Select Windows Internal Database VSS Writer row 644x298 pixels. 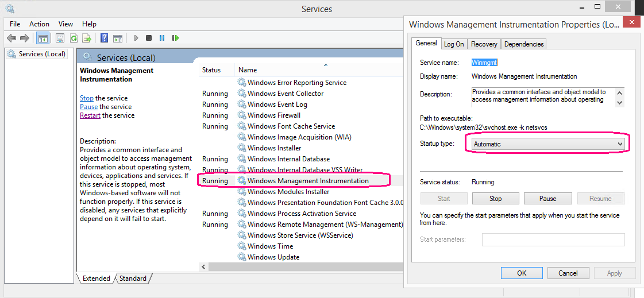pos(301,169)
